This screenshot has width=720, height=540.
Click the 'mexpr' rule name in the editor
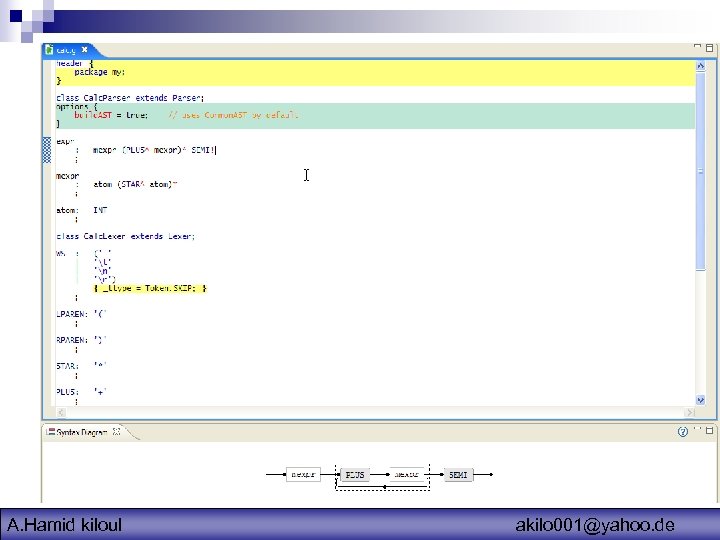click(68, 176)
